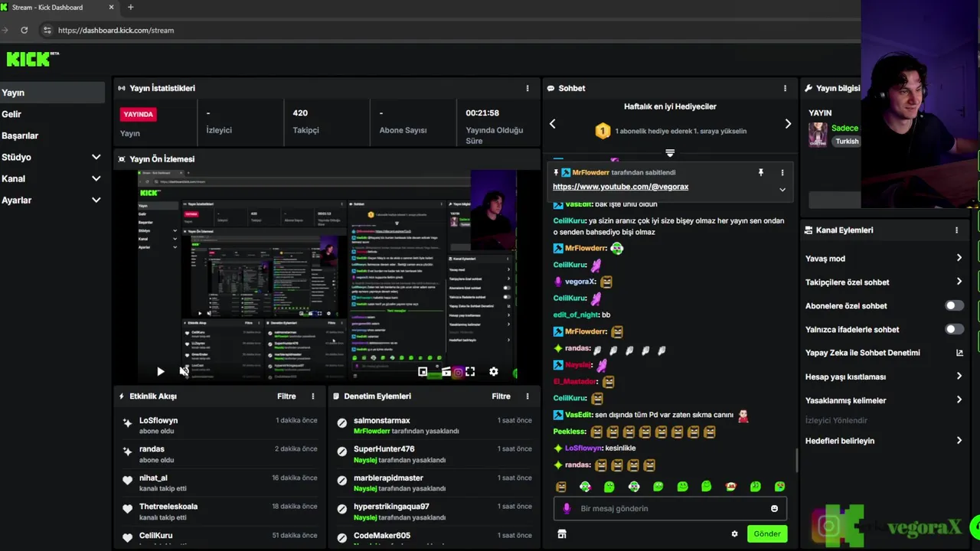
Task: Open pinned message three-dot options
Action: pos(782,173)
